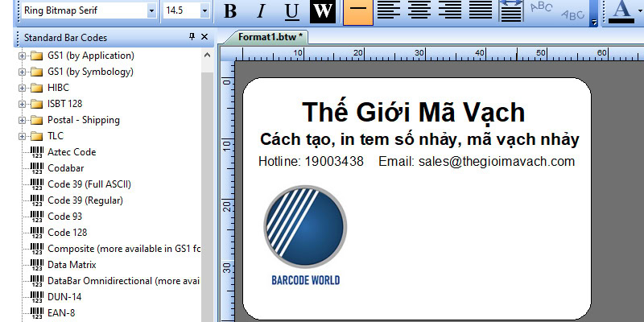644x322 pixels.
Task: Align text to the right
Action: coord(451,11)
